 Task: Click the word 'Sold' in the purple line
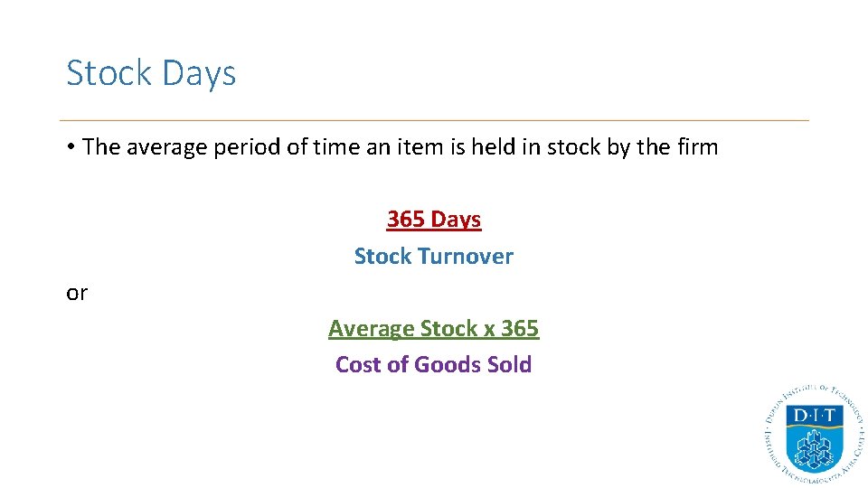pyautogui.click(x=509, y=364)
